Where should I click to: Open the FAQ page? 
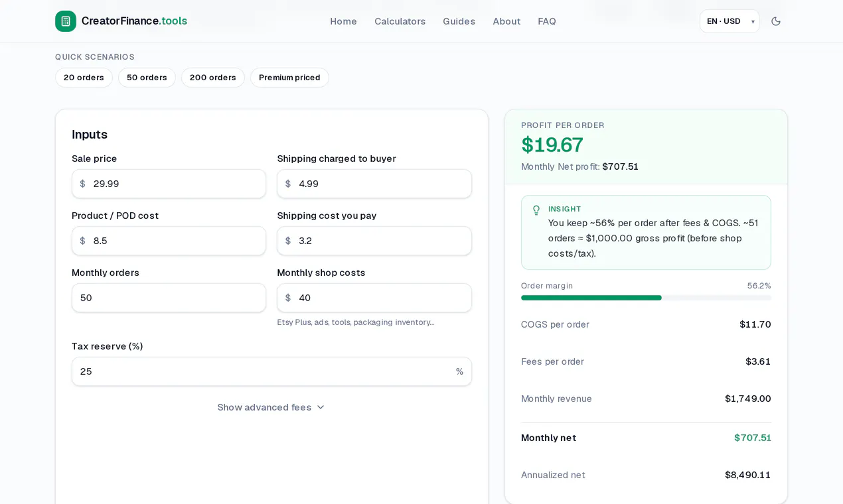click(x=547, y=21)
